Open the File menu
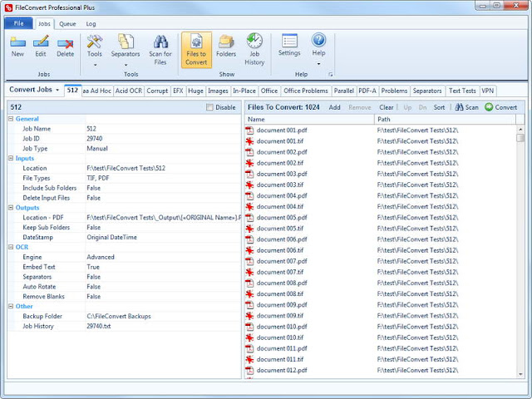The width and height of the screenshot is (532, 399). 18,23
